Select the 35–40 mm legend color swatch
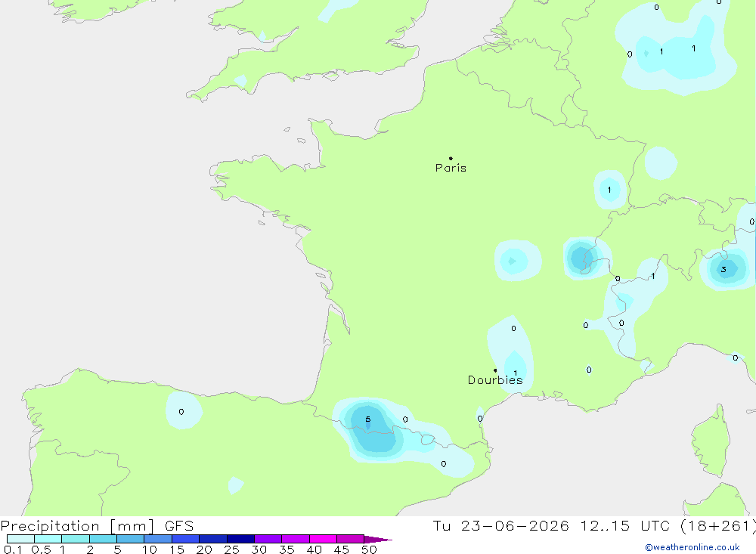This screenshot has height=554, width=756. 296,539
